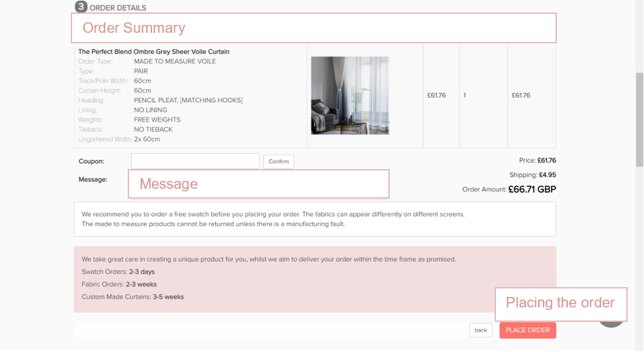Click the PENCIL PLEAT heading value
The width and height of the screenshot is (644, 352).
(188, 100)
